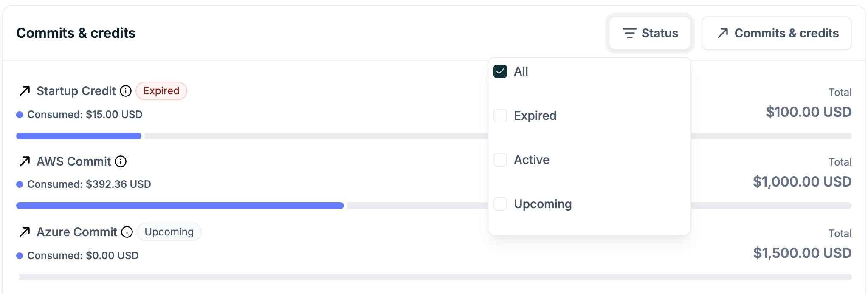Click the Consumed amount for Startup Credit
Viewport: 868px width, 294px height.
point(84,114)
